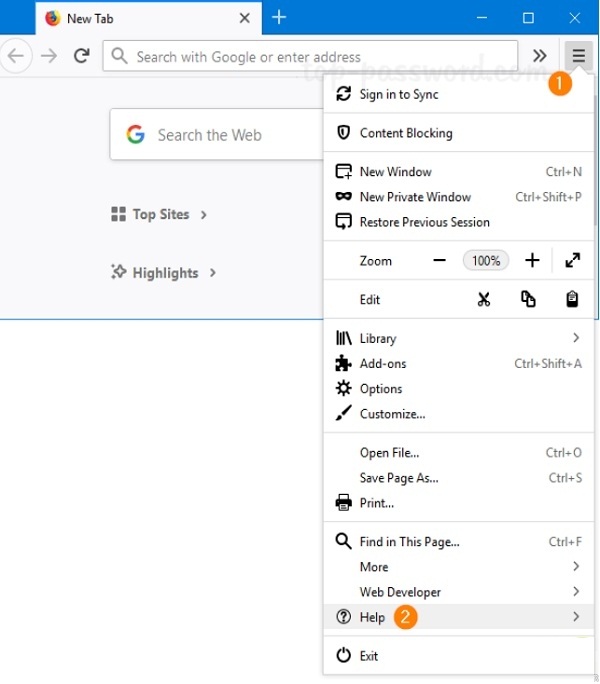Choose Options from the menu
The width and height of the screenshot is (600, 684).
click(381, 389)
